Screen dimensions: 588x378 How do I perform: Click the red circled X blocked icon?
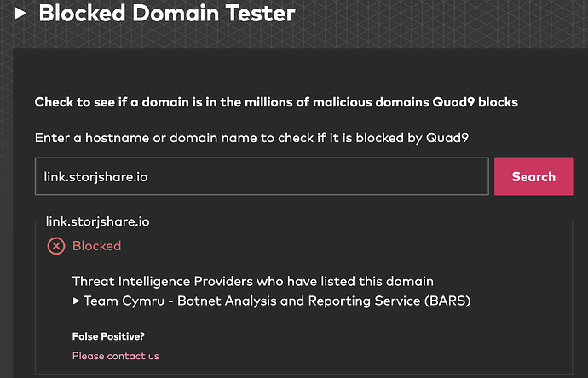coord(56,246)
